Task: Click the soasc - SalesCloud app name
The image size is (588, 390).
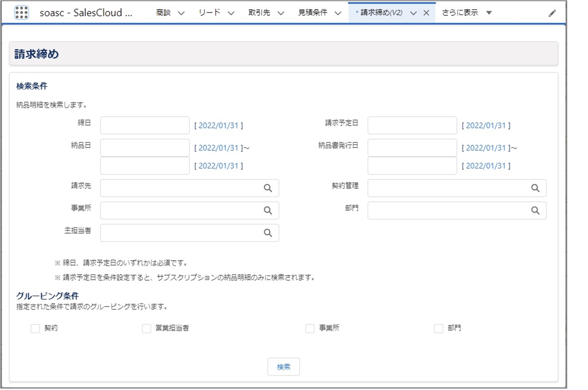Action: point(86,13)
